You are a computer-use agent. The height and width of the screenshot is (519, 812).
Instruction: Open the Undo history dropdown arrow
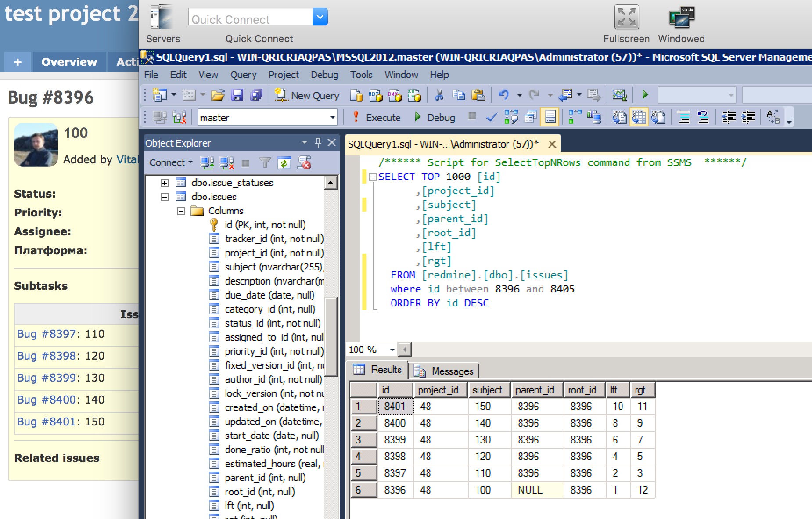point(519,95)
